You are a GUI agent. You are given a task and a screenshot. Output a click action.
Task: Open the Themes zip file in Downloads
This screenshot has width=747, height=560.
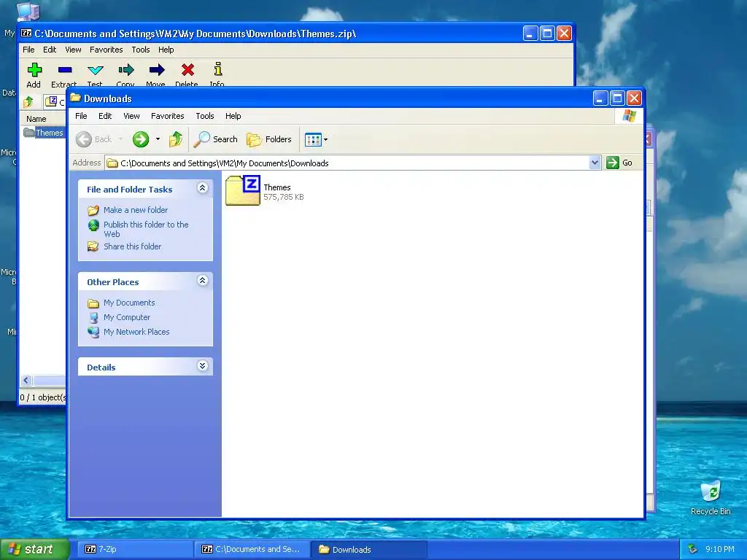(x=242, y=190)
